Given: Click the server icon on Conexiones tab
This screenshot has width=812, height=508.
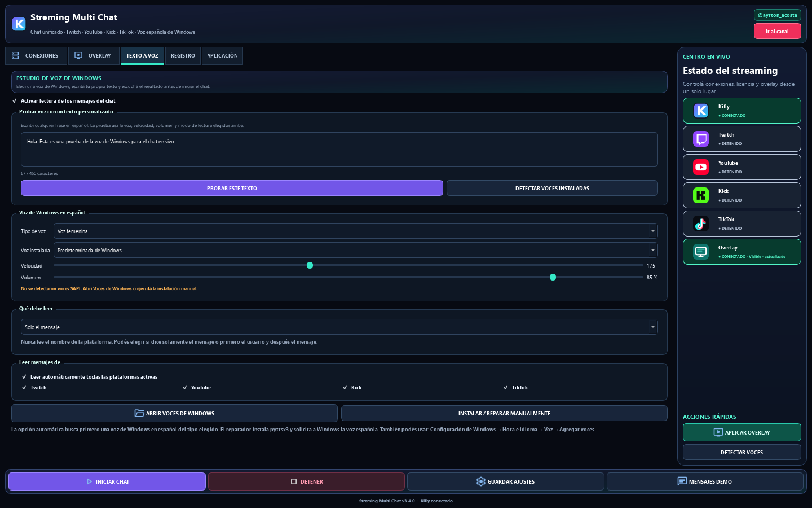Looking at the screenshot, I should [x=15, y=56].
